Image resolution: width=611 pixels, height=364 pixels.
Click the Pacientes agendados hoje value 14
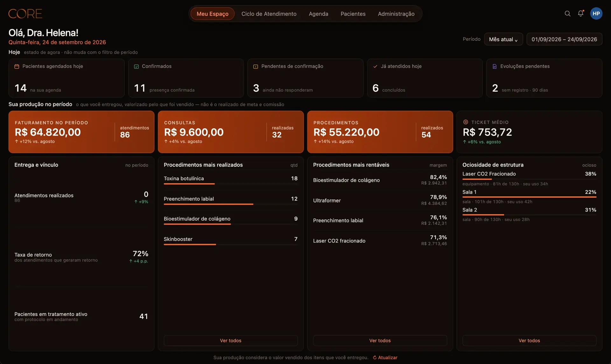point(21,88)
